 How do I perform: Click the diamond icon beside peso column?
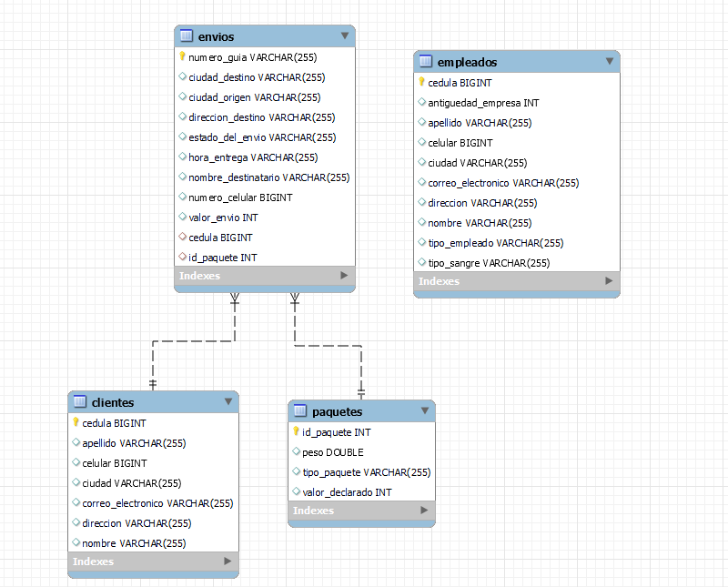click(x=298, y=452)
